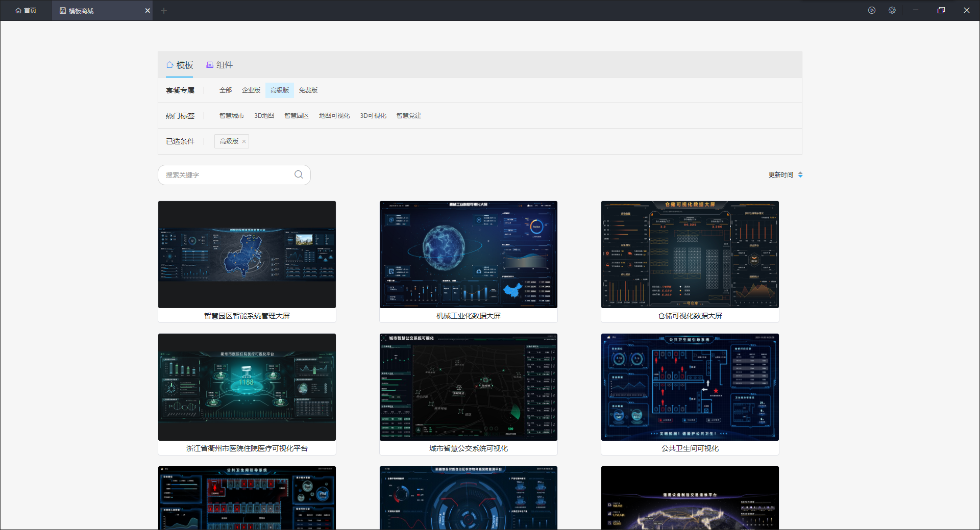980x530 pixels.
Task: Choose the 智慧城市 hot tag
Action: pyautogui.click(x=232, y=116)
